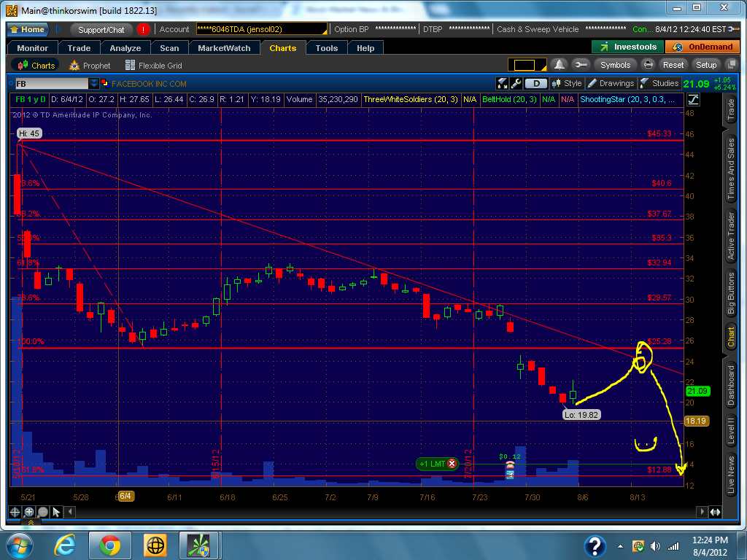Click the detach window icon next to Setup
The image size is (747, 560).
[x=730, y=64]
